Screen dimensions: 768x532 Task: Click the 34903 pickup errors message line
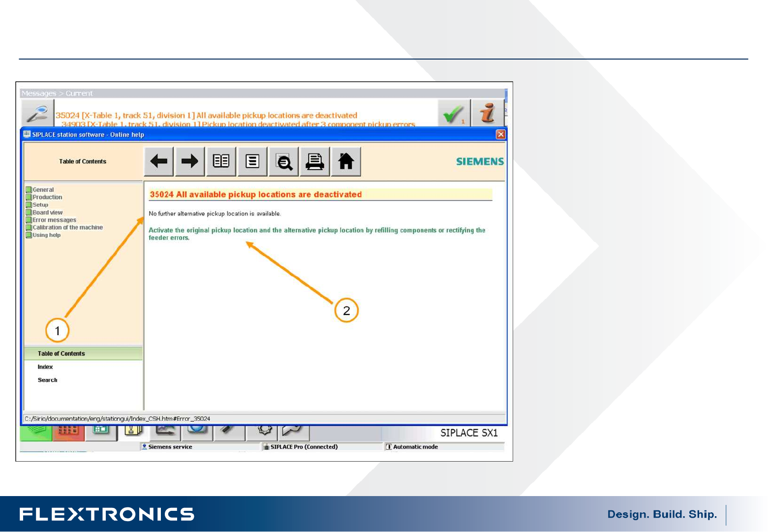pyautogui.click(x=238, y=124)
